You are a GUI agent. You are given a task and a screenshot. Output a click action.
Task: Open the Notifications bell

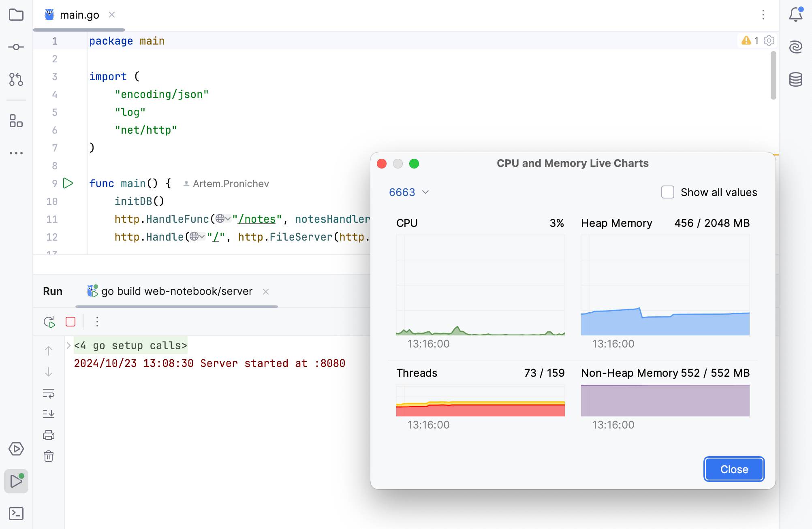point(796,15)
